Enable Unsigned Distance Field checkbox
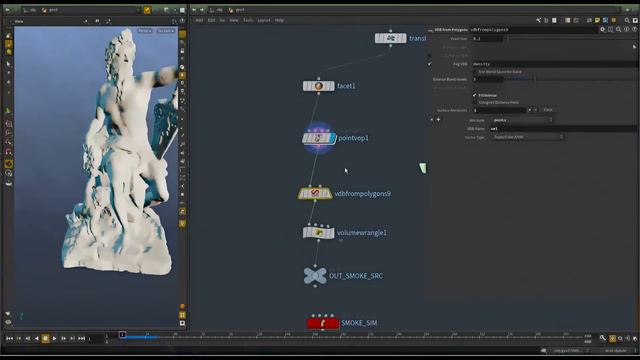Image resolution: width=640 pixels, height=360 pixels. pyautogui.click(x=475, y=102)
